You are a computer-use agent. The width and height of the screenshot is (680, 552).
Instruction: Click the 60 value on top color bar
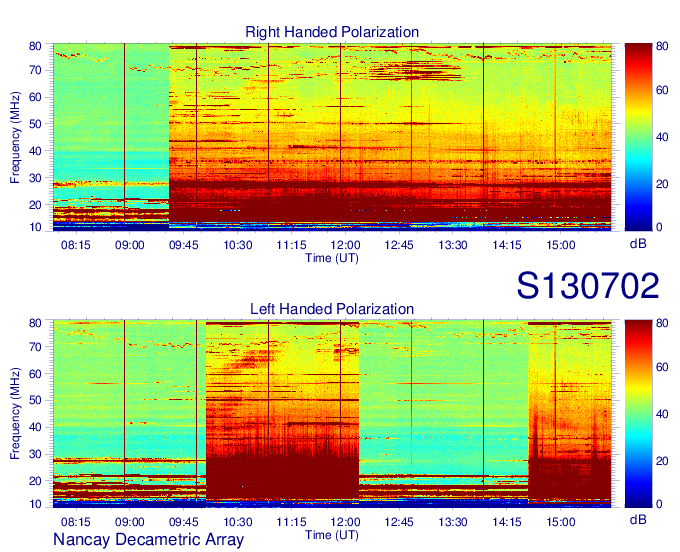662,90
